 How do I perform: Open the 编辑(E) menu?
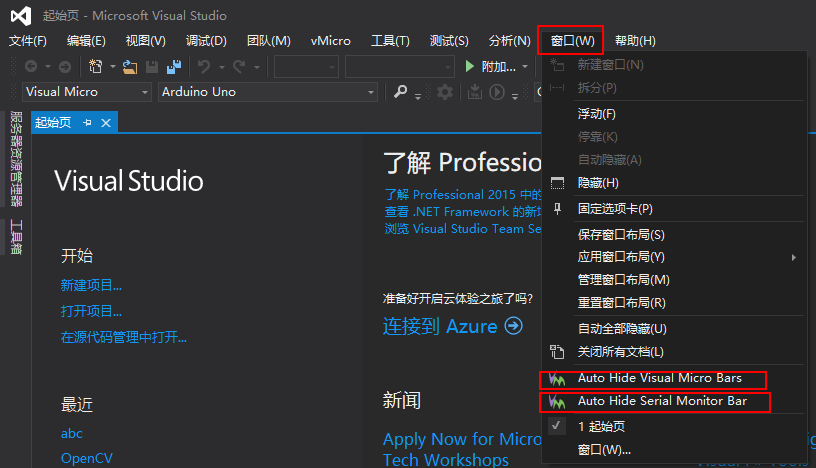click(x=86, y=41)
